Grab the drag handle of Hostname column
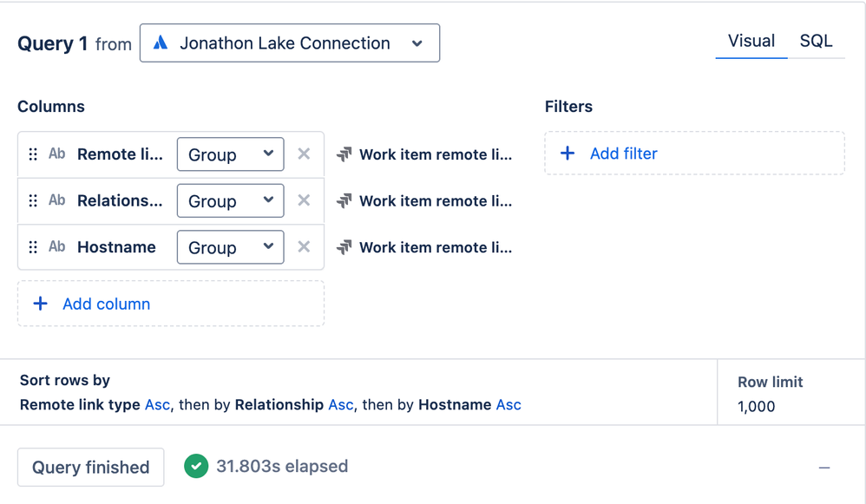Image resolution: width=866 pixels, height=504 pixels. coord(33,246)
